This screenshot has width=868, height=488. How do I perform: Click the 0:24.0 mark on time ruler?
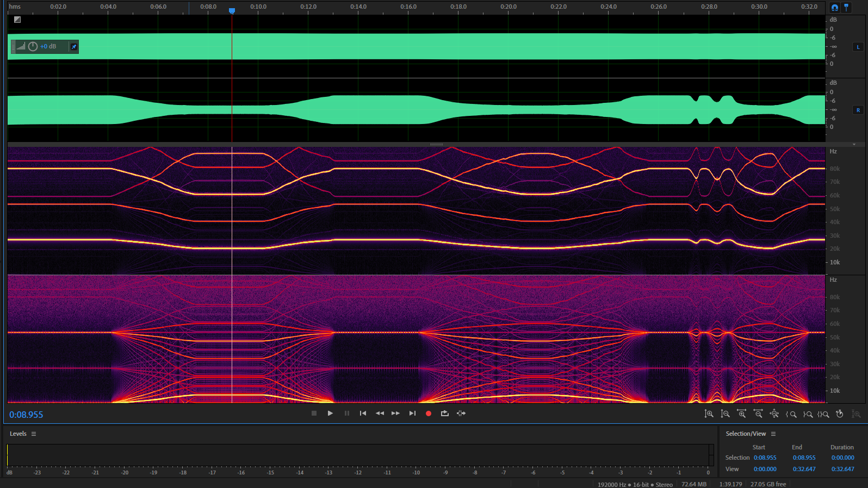pyautogui.click(x=609, y=7)
